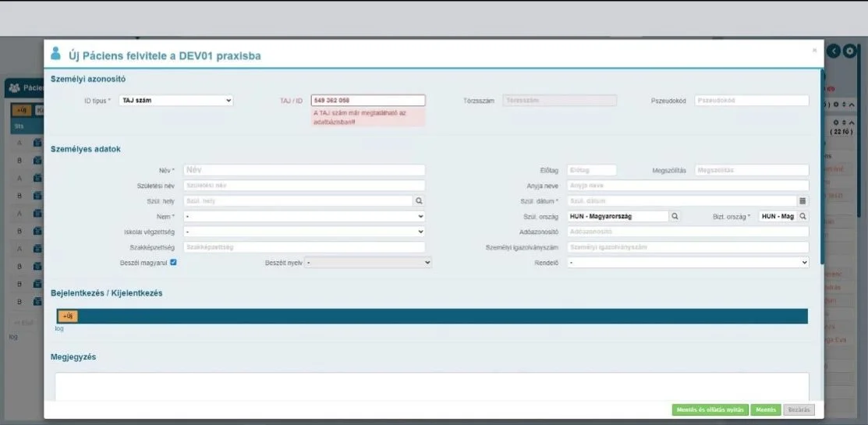Image resolution: width=868 pixels, height=425 pixels.
Task: Add new entry with +Új under Bejelentkezés
Action: click(x=68, y=316)
